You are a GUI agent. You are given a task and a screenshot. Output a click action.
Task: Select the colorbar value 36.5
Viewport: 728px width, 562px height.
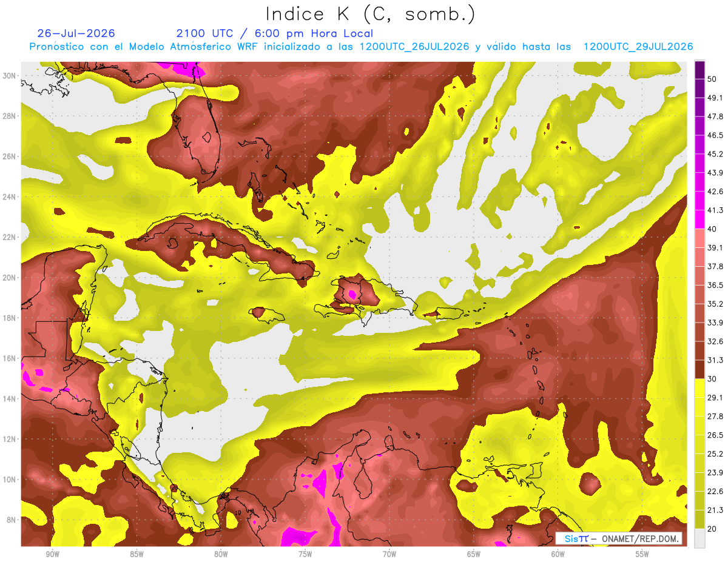[x=716, y=285]
